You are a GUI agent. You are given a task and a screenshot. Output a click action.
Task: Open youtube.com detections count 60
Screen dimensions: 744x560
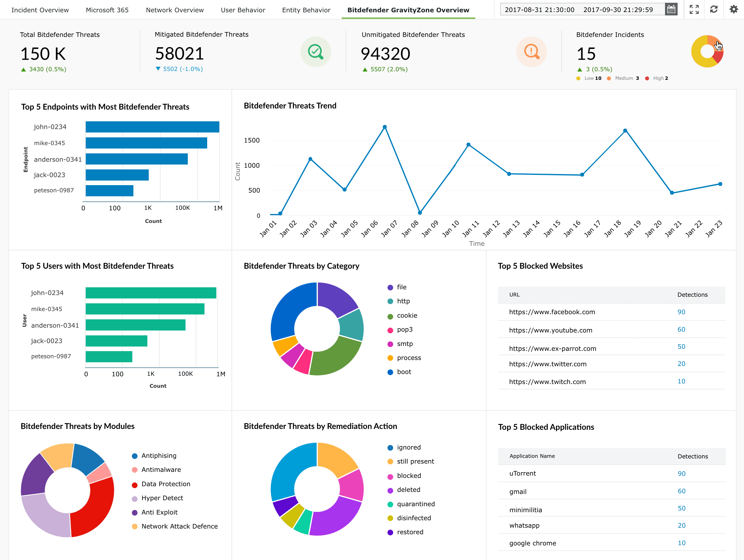click(681, 330)
